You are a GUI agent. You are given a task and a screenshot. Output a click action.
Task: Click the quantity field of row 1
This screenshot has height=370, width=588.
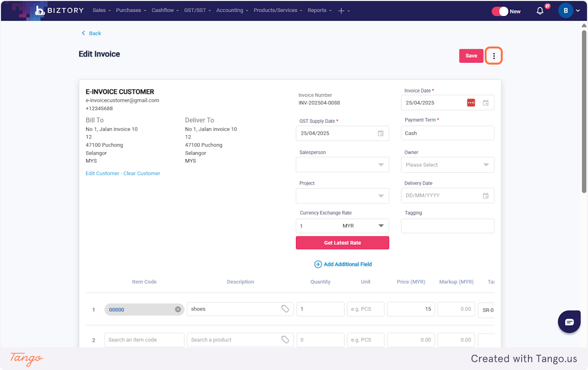pos(320,309)
